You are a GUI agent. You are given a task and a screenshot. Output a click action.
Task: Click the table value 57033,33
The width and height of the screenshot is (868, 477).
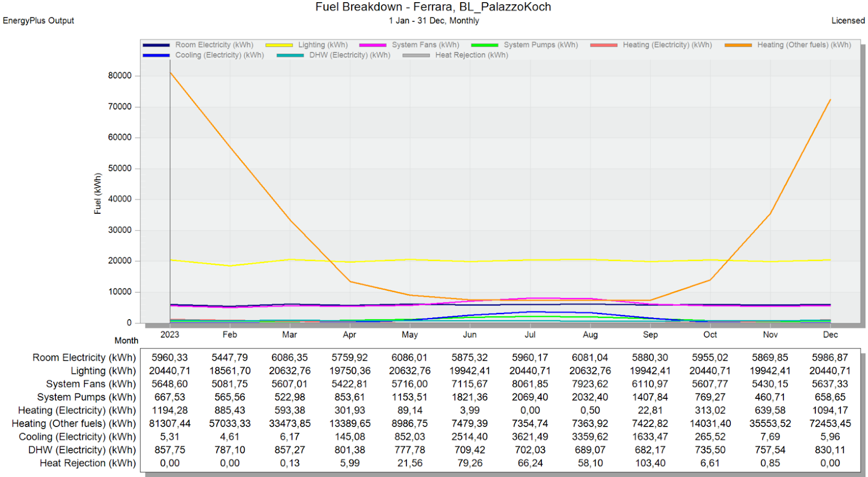pos(230,423)
